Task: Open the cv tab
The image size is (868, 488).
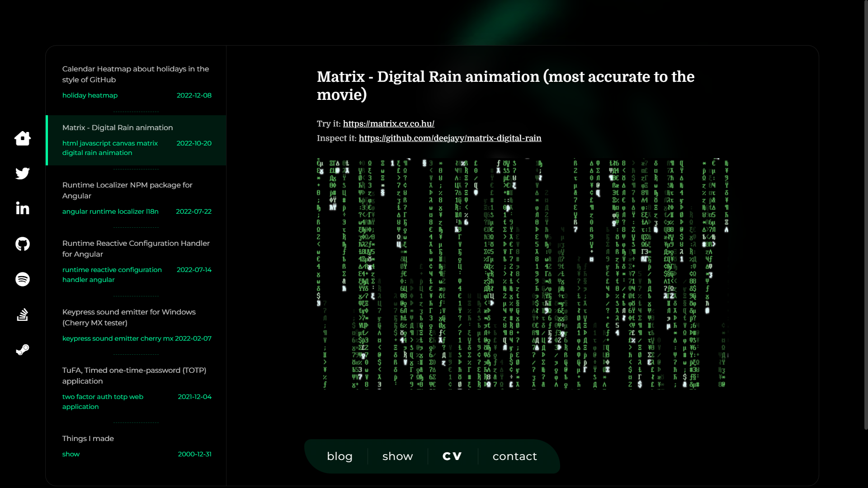Action: pos(452,456)
